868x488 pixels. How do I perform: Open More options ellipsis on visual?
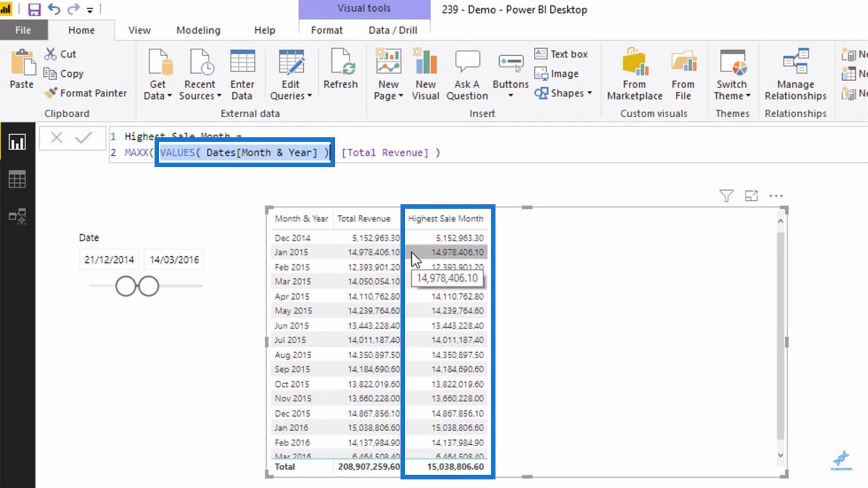[776, 196]
